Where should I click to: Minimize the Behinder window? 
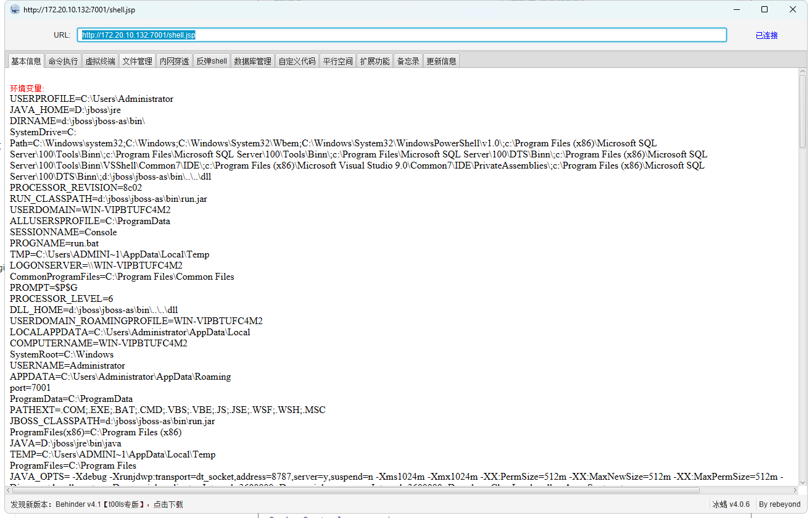[736, 9]
